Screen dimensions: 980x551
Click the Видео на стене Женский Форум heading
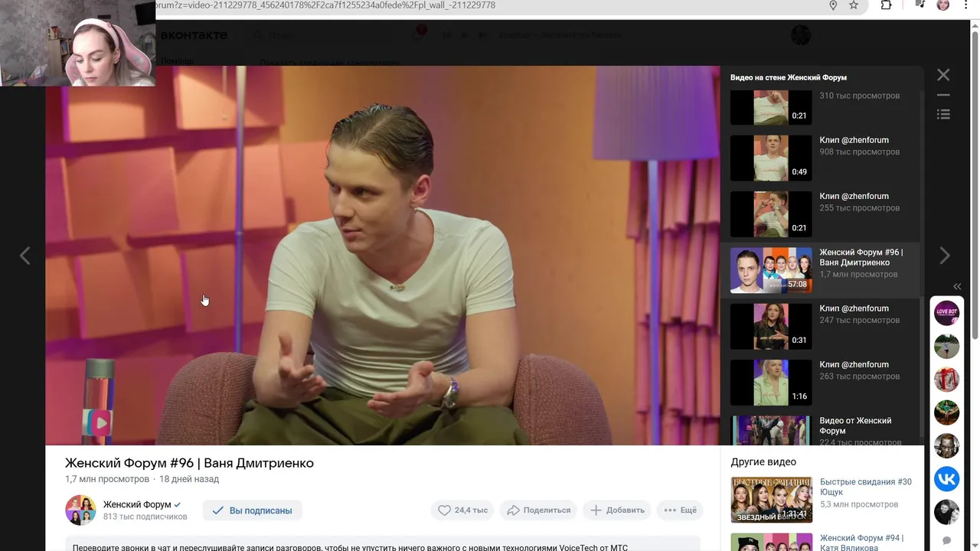(x=789, y=77)
